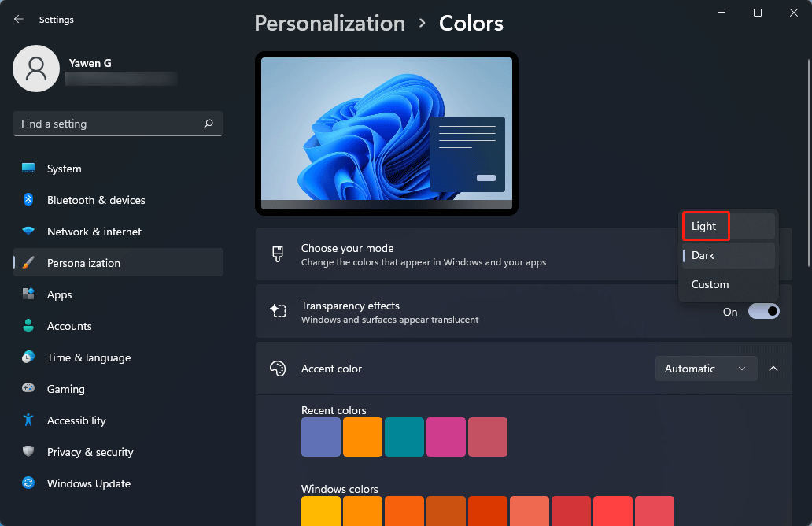
Task: Open Accounts settings
Action: (28, 326)
